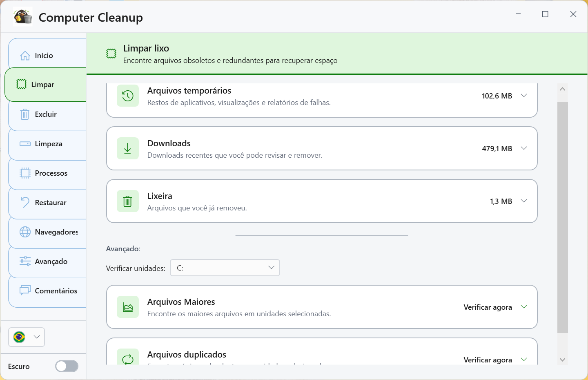Image resolution: width=588 pixels, height=380 pixels.
Task: Click Verificar agora for Arquivos Maiores
Action: pos(488,307)
